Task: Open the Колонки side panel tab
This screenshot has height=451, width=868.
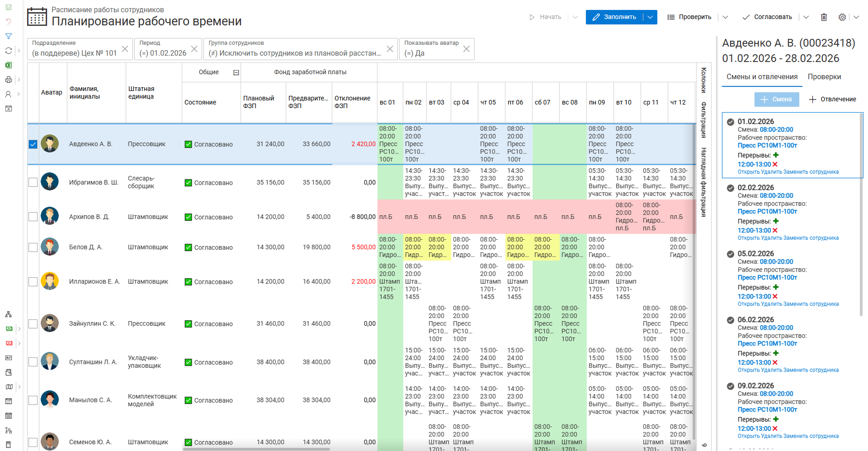Action: (703, 80)
